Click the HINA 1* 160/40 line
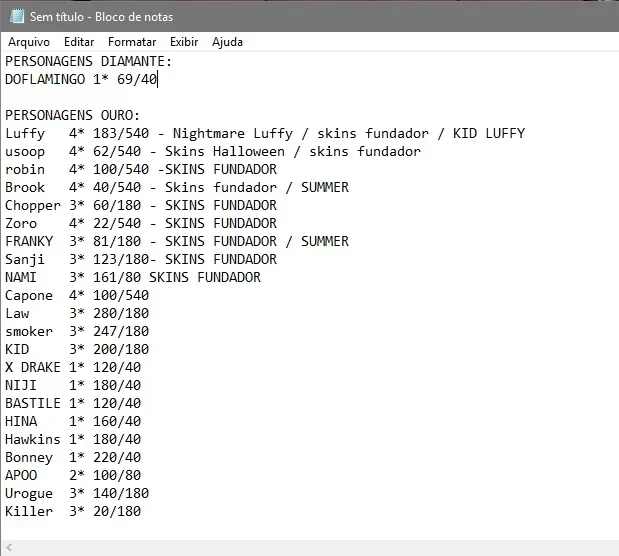This screenshot has height=556, width=619. pyautogui.click(x=73, y=421)
